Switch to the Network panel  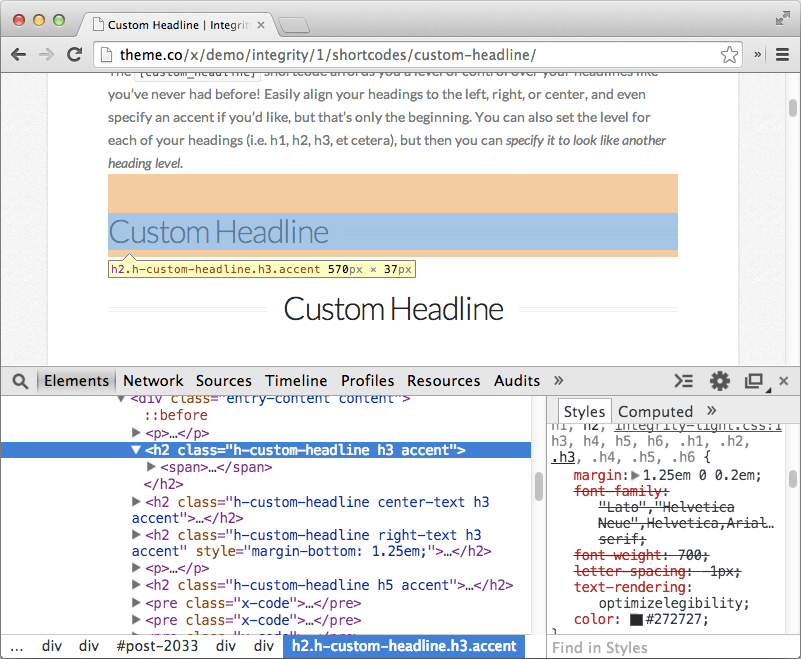tap(153, 381)
